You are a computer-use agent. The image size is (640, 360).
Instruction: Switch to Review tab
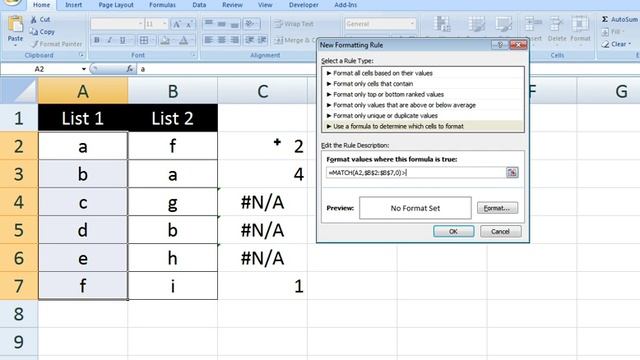pyautogui.click(x=232, y=5)
